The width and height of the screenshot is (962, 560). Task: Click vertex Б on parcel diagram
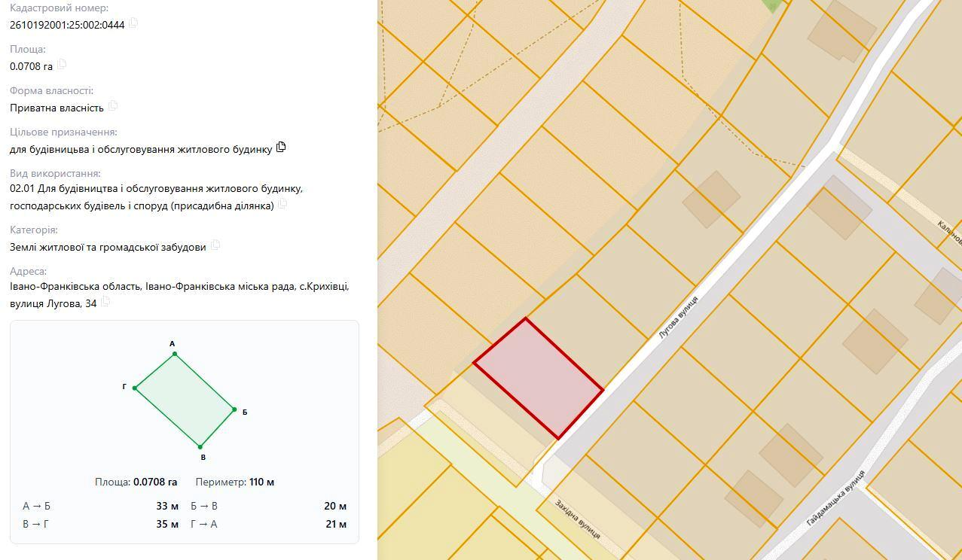tap(235, 410)
